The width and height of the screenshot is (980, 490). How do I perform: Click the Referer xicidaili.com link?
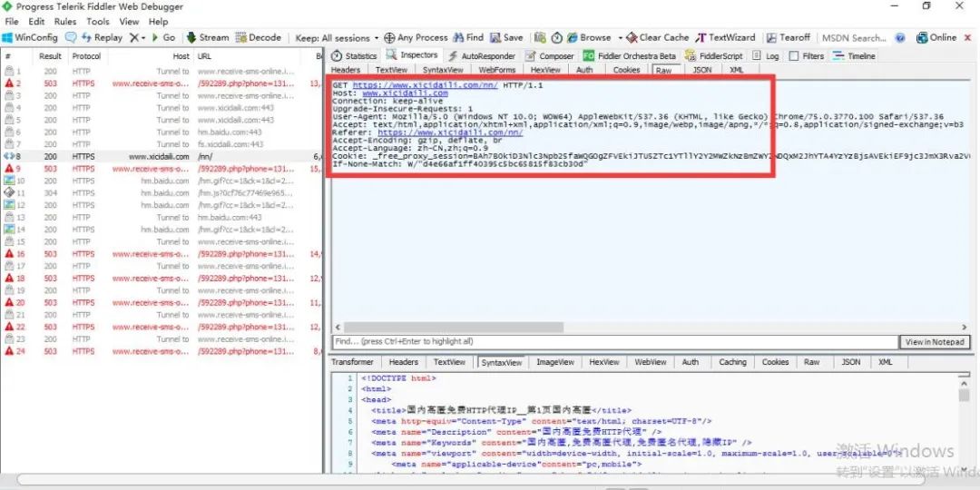[x=456, y=132]
